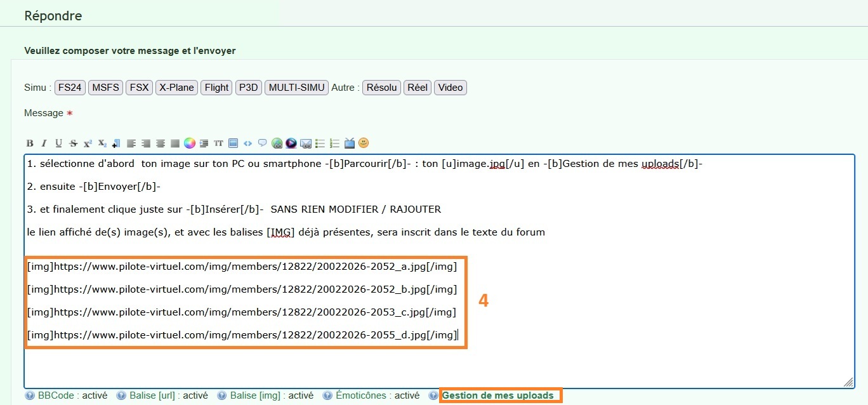Grab the text area resize handle
The width and height of the screenshot is (868, 405).
pyautogui.click(x=848, y=382)
